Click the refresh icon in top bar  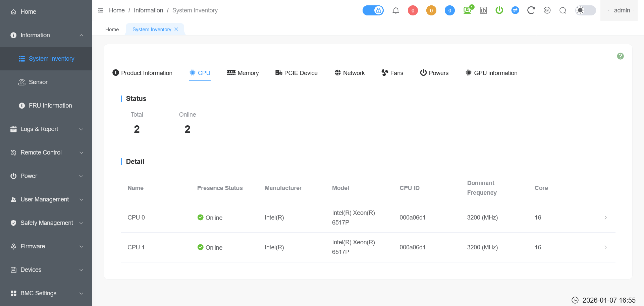531,10
